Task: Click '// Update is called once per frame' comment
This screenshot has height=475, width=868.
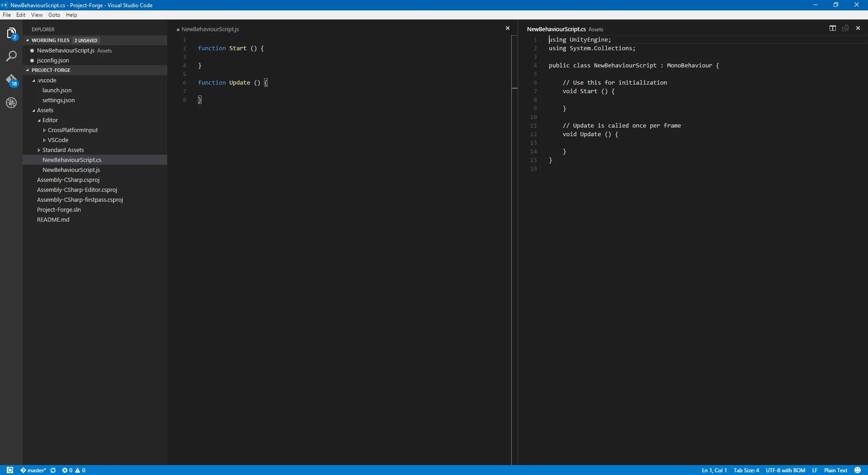Action: point(622,125)
